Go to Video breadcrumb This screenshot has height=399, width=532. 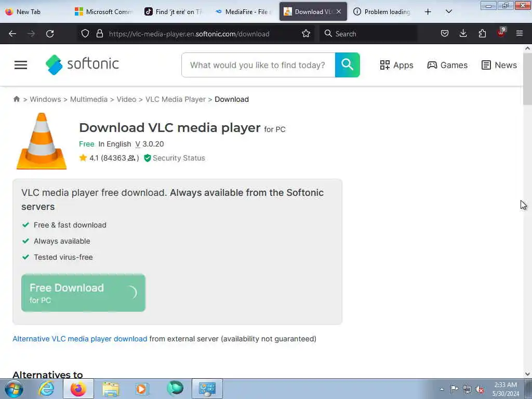point(126,99)
